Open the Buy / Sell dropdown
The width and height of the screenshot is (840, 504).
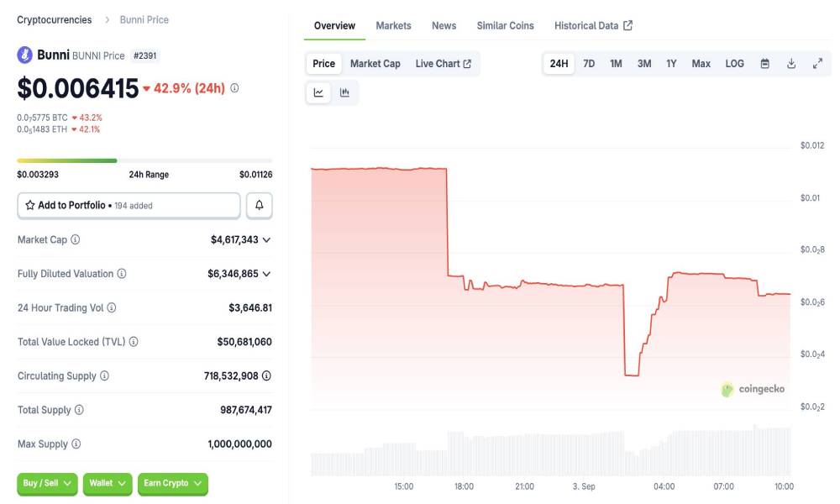tap(47, 483)
